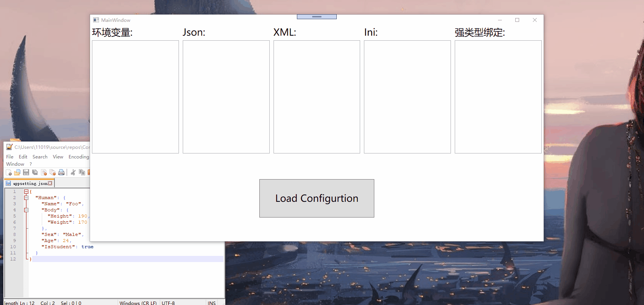Open the File menu in Notepad++
The image size is (644, 305).
click(10, 157)
